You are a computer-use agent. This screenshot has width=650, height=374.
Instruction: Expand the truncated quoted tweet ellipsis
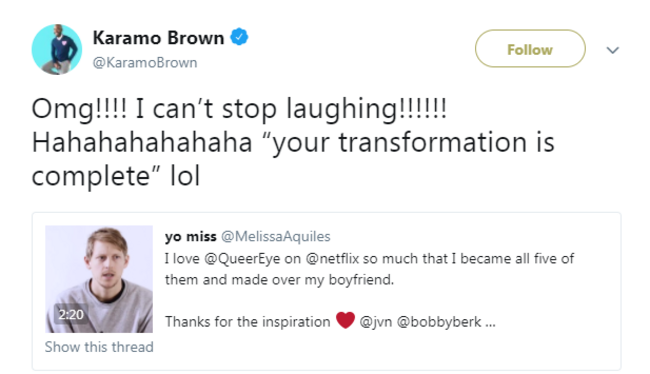click(x=490, y=323)
